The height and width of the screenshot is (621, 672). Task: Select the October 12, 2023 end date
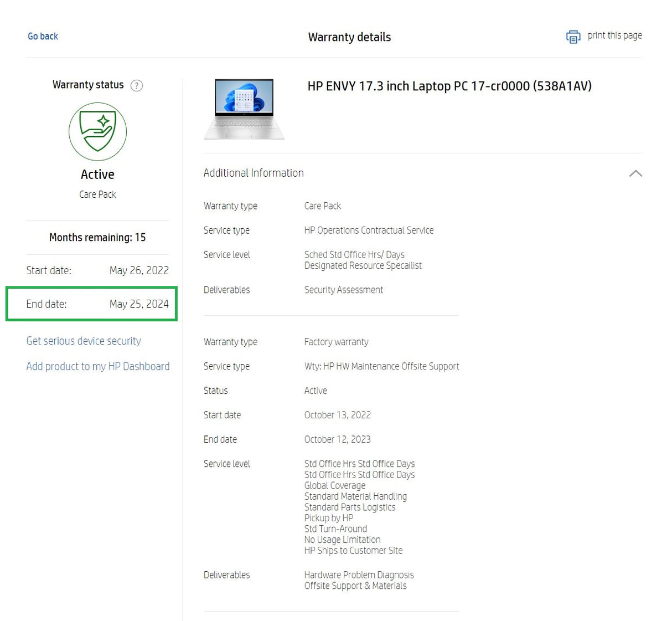[x=338, y=439]
